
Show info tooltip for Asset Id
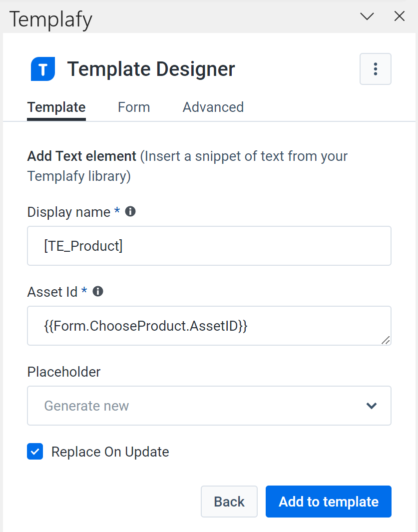(x=98, y=291)
